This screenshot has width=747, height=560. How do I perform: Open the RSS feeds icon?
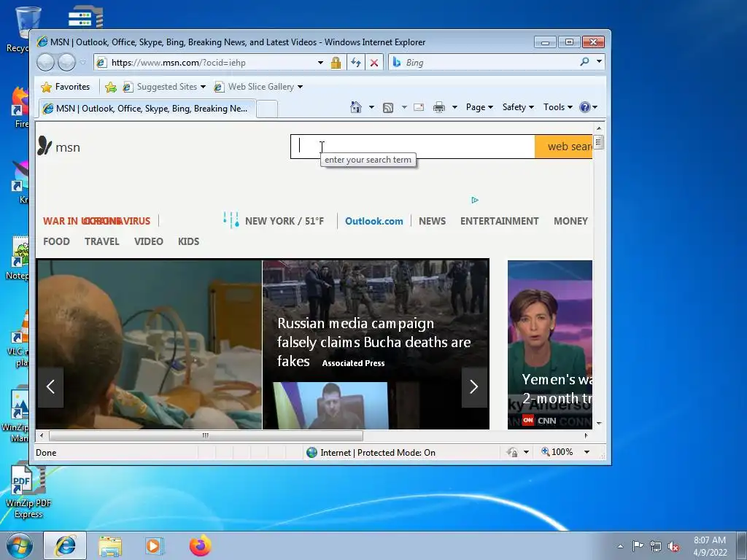point(388,108)
